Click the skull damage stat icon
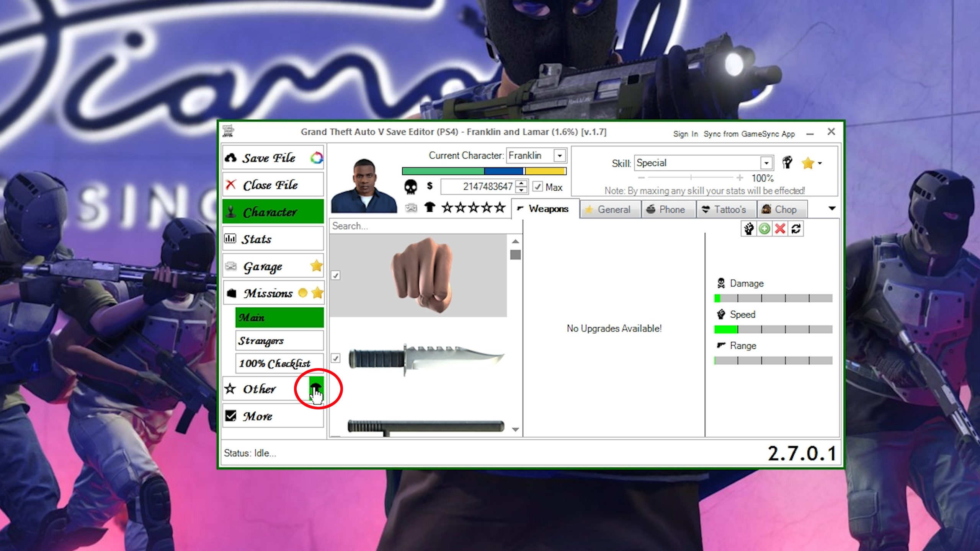The width and height of the screenshot is (980, 551). 720,282
